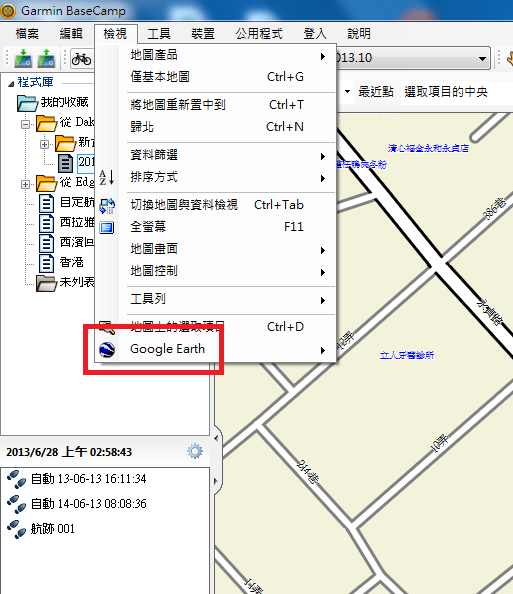Select the bicycle activity profile icon
This screenshot has height=594, width=513.
pyautogui.click(x=81, y=59)
